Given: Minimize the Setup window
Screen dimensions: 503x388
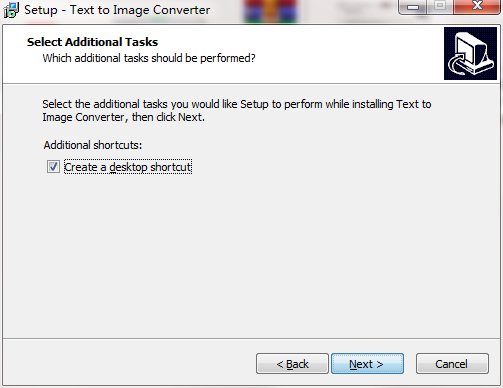Looking at the screenshot, I should pyautogui.click(x=413, y=7).
